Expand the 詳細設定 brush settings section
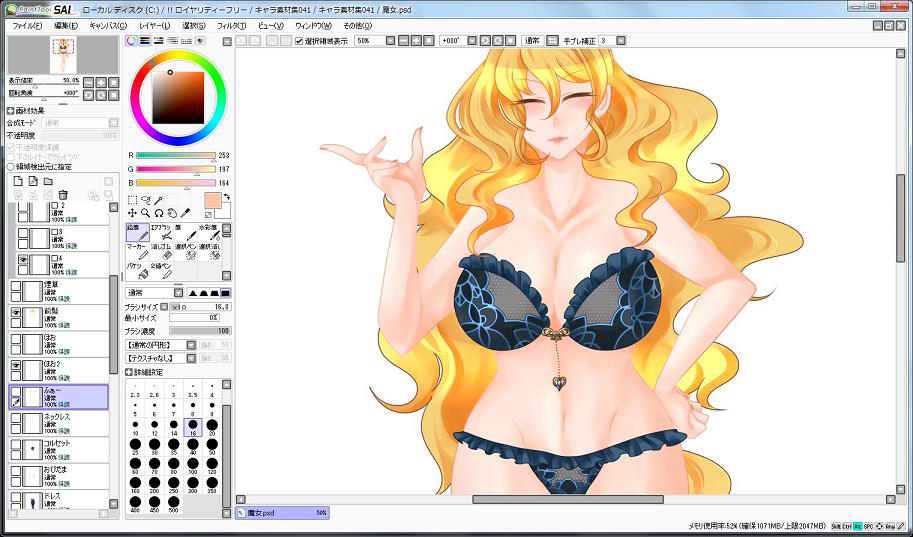The height and width of the screenshot is (537, 913). (129, 372)
